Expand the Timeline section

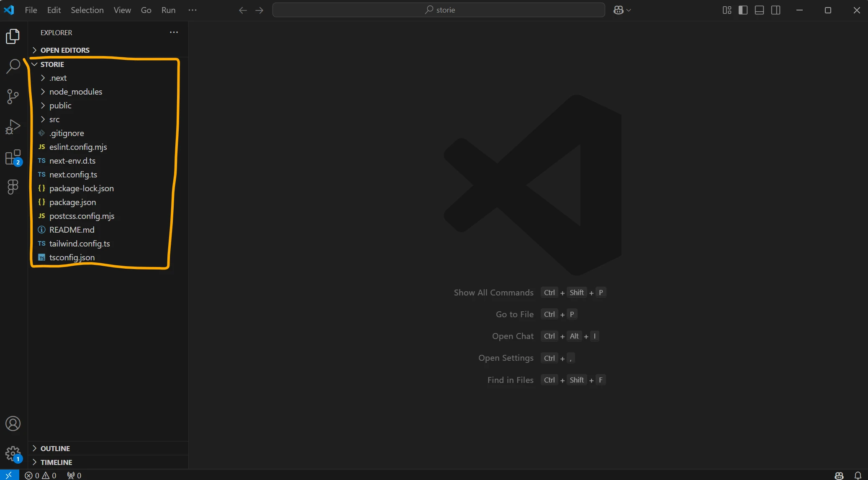[x=108, y=462]
